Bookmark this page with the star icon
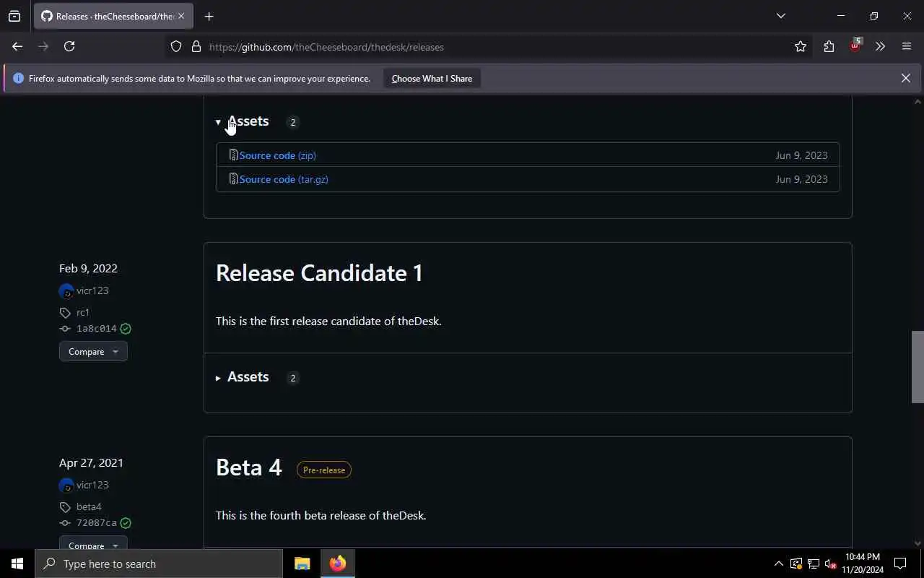924x578 pixels. 801,46
